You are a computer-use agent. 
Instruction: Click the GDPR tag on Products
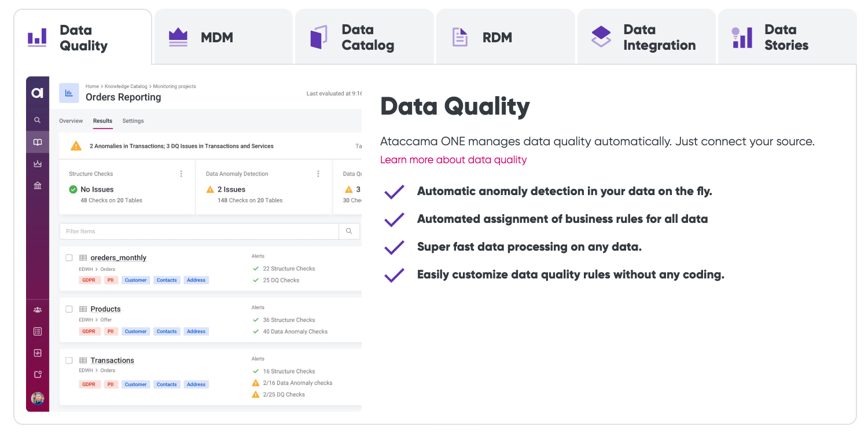(89, 332)
